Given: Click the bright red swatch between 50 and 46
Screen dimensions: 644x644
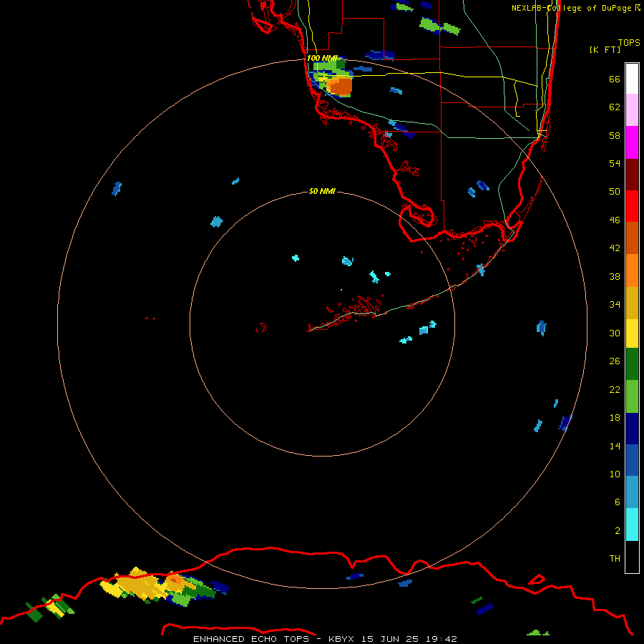Looking at the screenshot, I should (632, 206).
